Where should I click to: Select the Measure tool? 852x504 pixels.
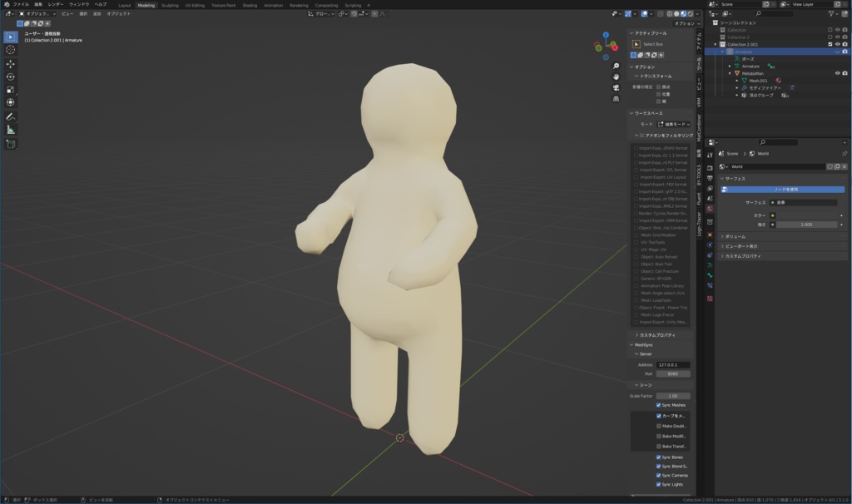click(x=11, y=130)
